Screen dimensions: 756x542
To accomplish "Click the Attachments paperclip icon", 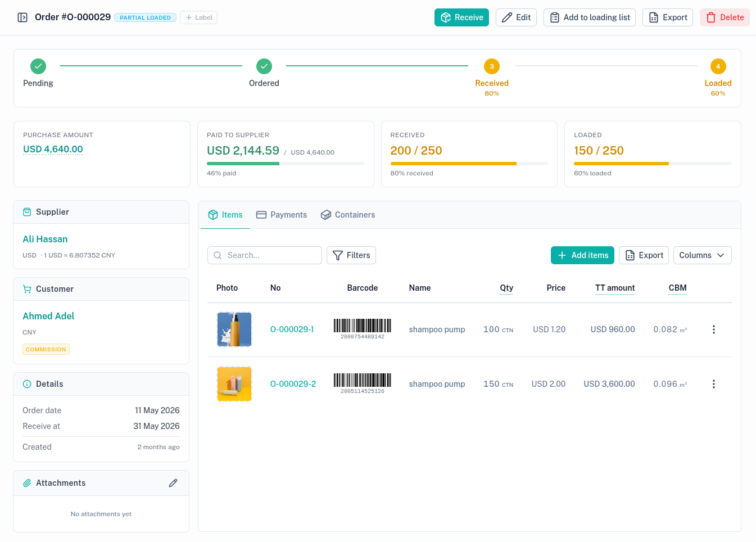I will tap(27, 483).
